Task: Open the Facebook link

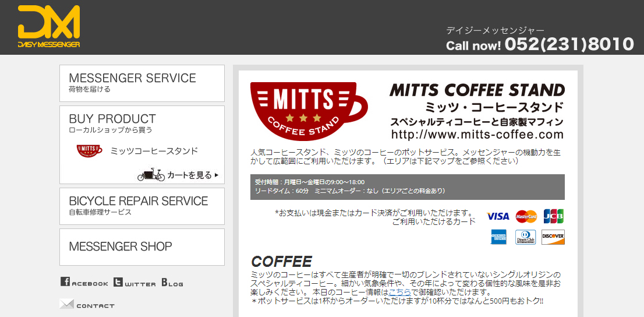Action: pyautogui.click(x=84, y=282)
